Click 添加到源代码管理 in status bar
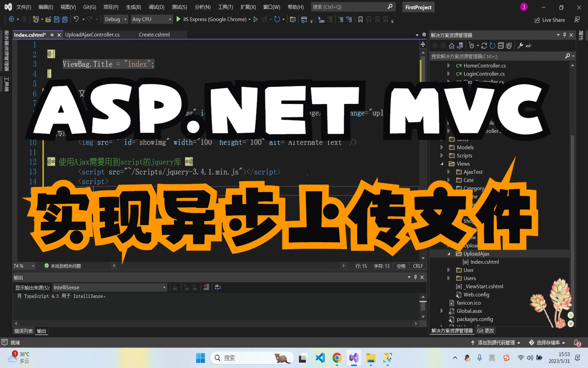Image resolution: width=588 pixels, height=368 pixels. coord(496,343)
